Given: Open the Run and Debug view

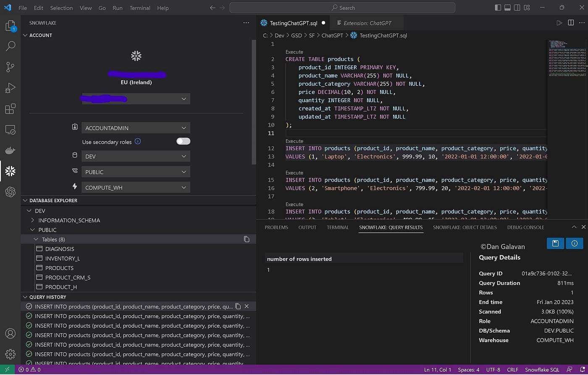Looking at the screenshot, I should (x=10, y=88).
